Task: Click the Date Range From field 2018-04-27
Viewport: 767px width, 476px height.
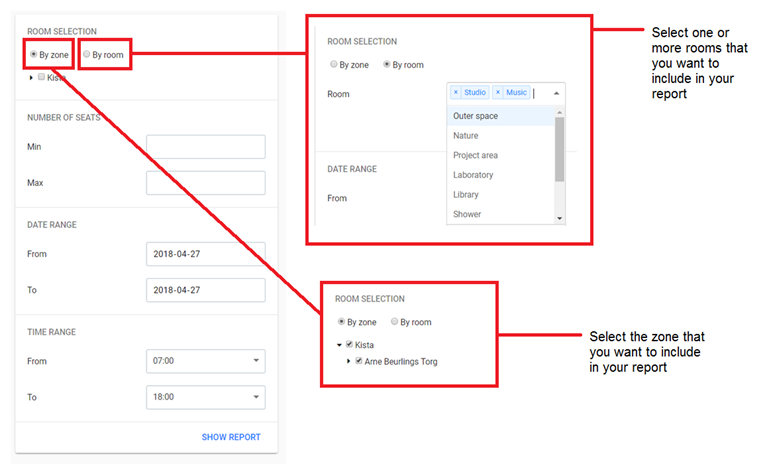Action: [x=205, y=254]
